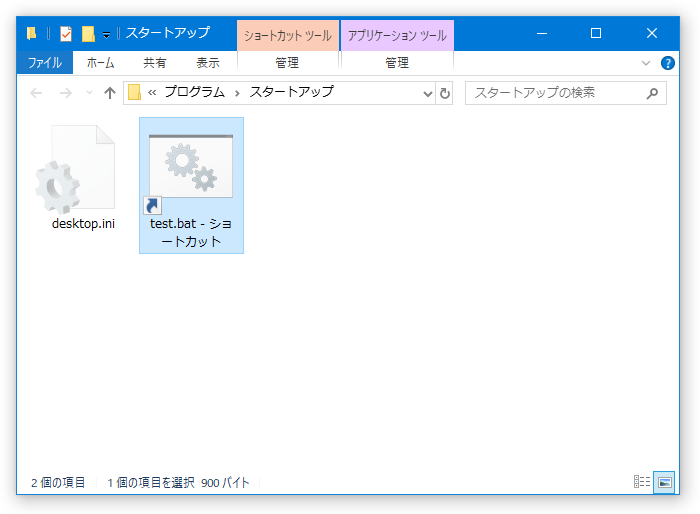
Task: Select the test.bat shortcut icon
Action: 190,172
